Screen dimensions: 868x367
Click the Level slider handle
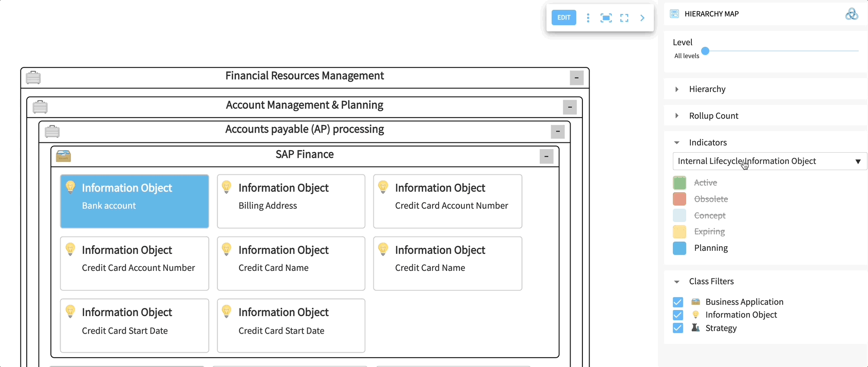tap(705, 51)
